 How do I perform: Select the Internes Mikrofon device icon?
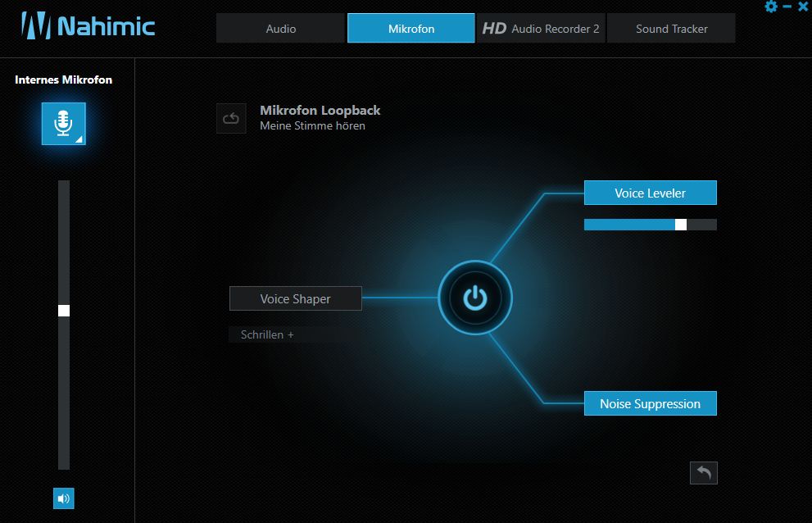click(64, 123)
